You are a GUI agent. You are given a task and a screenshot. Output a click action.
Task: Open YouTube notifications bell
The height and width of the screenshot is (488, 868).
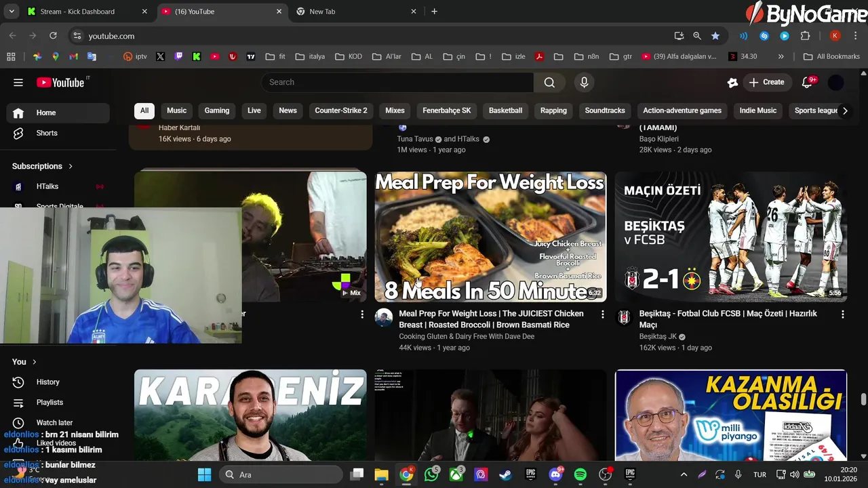click(x=807, y=83)
